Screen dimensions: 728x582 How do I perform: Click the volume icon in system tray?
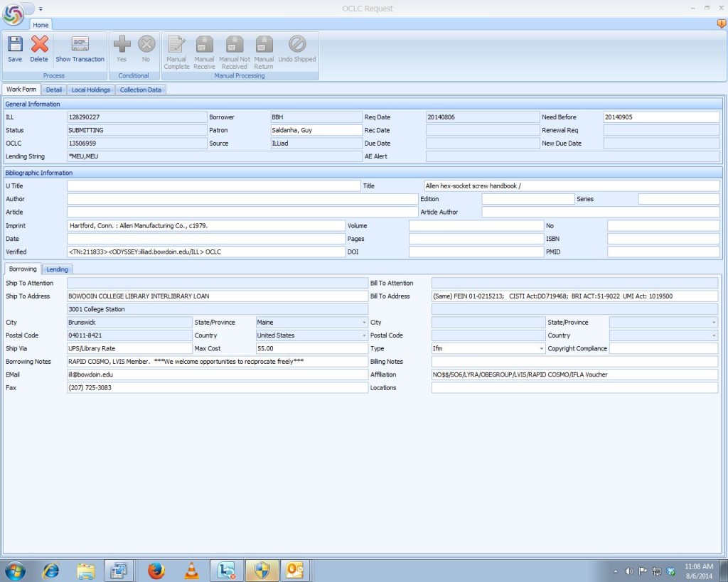tap(629, 571)
